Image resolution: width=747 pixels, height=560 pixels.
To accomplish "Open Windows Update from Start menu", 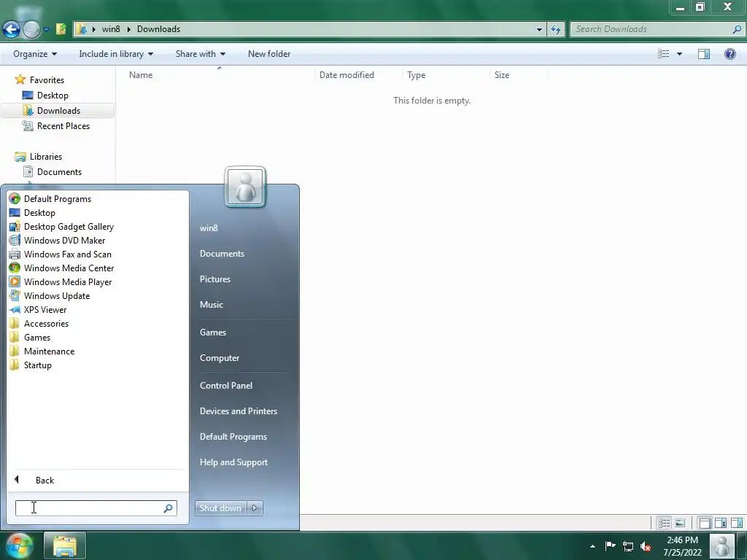I will 57,296.
